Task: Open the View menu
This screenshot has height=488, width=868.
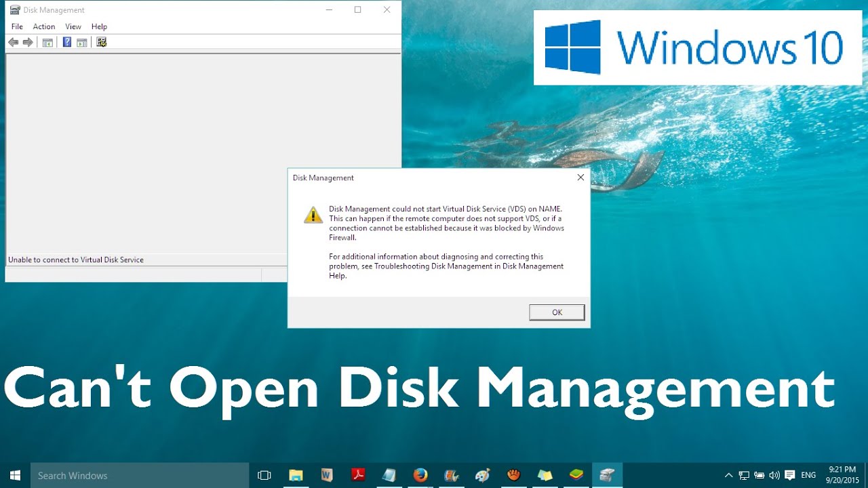Action: point(73,26)
